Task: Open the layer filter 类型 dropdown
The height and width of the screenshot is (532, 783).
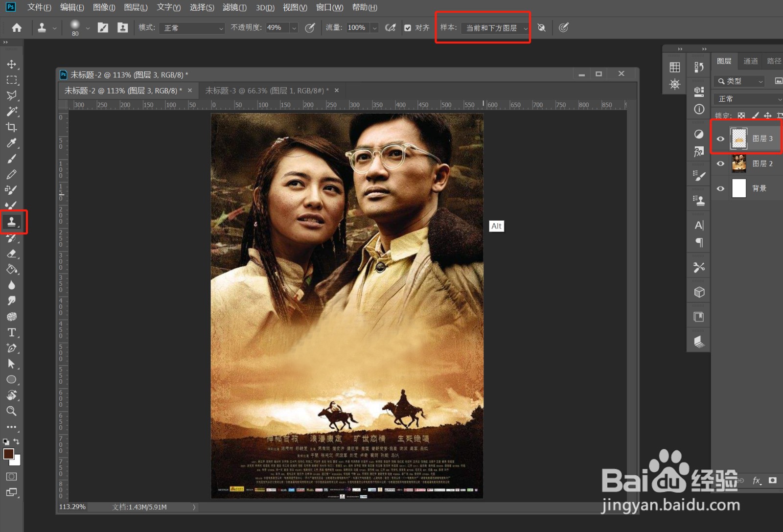Action: [x=739, y=81]
